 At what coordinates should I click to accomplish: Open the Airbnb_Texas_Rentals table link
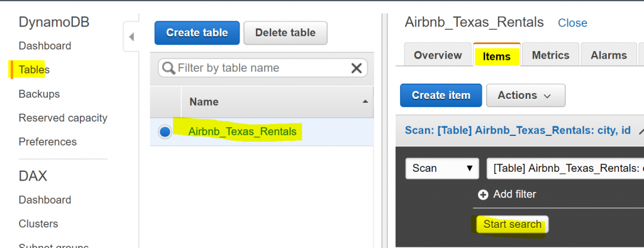(x=242, y=132)
